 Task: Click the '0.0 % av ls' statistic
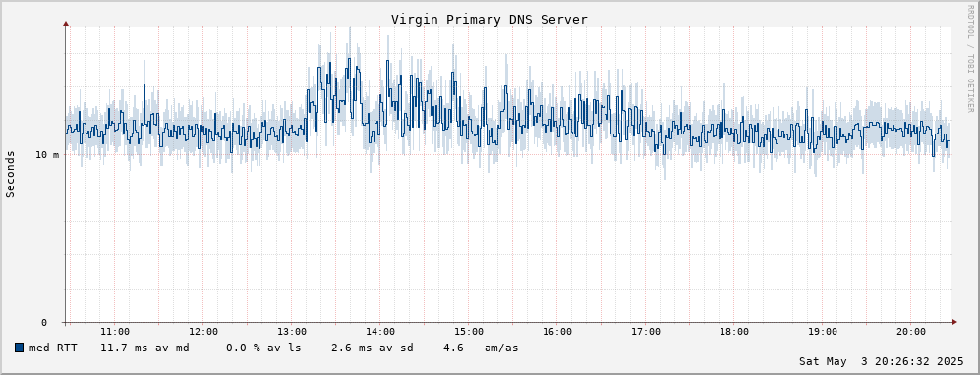click(x=263, y=348)
